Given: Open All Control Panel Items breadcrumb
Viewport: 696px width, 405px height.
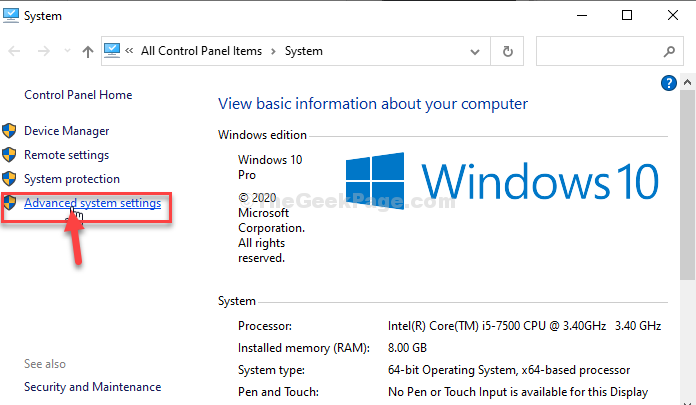Looking at the screenshot, I should pyautogui.click(x=202, y=51).
